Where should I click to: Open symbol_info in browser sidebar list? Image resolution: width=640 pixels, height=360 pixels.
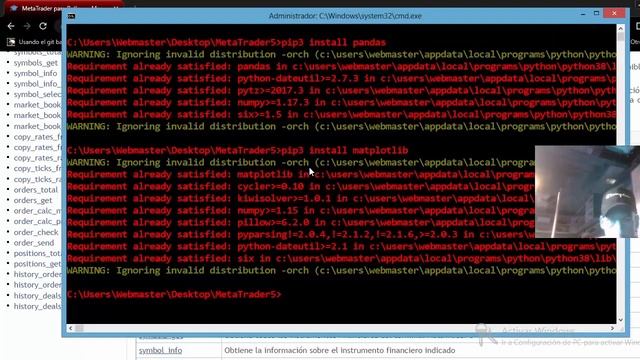pyautogui.click(x=36, y=73)
